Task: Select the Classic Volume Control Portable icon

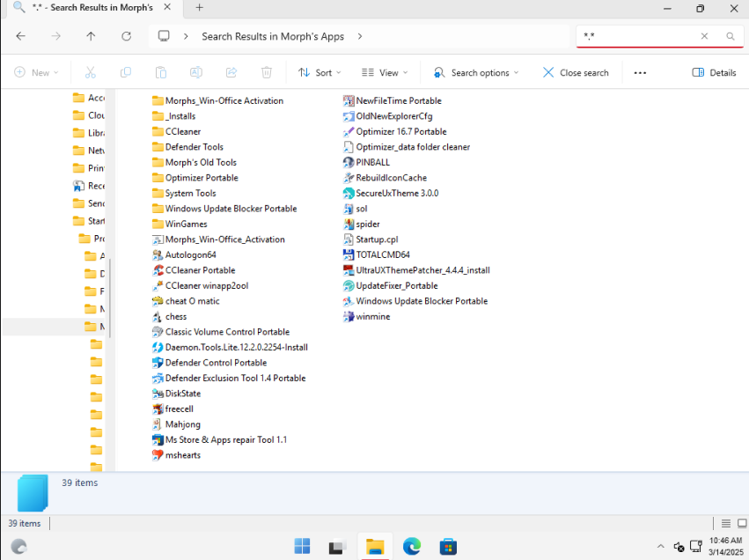Action: [158, 332]
